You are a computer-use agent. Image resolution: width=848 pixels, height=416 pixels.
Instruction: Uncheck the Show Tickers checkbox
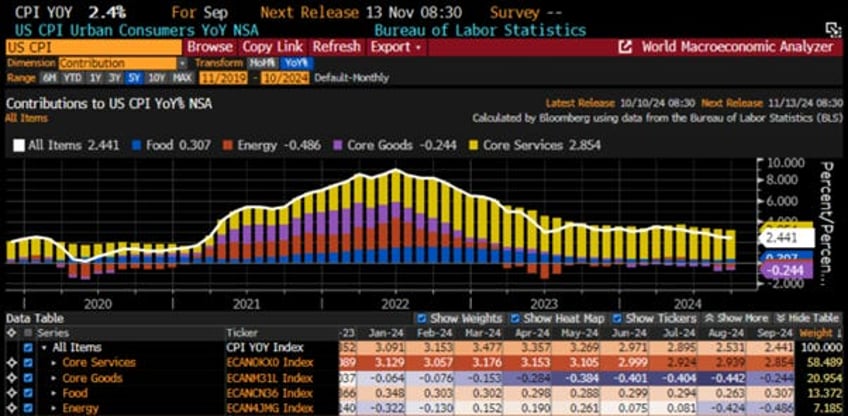(617, 318)
